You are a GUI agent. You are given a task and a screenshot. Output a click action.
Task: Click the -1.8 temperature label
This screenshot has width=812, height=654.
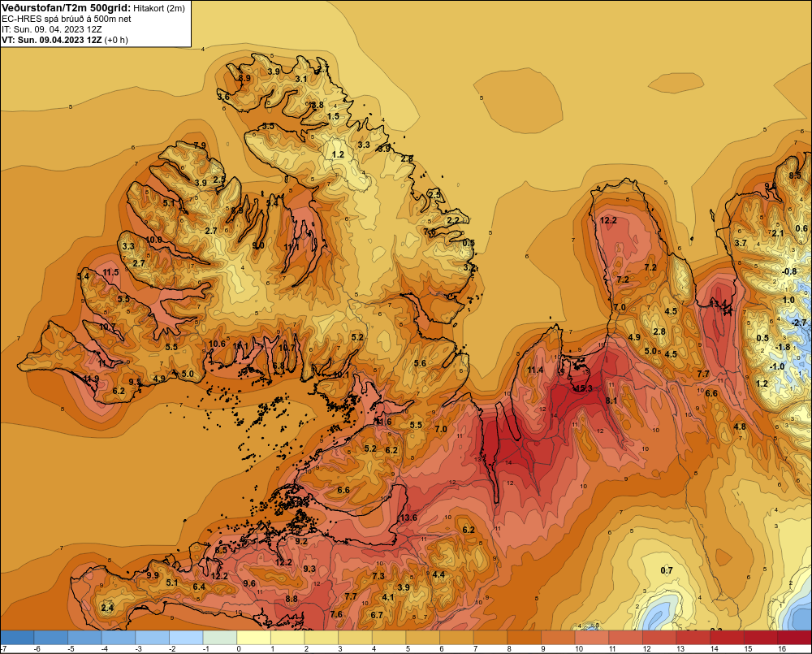click(783, 347)
